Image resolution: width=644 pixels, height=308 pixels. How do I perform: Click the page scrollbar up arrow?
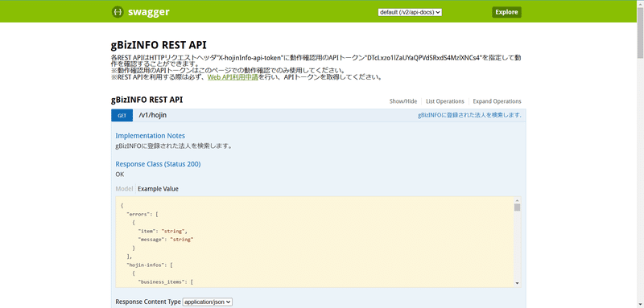(640, 3)
